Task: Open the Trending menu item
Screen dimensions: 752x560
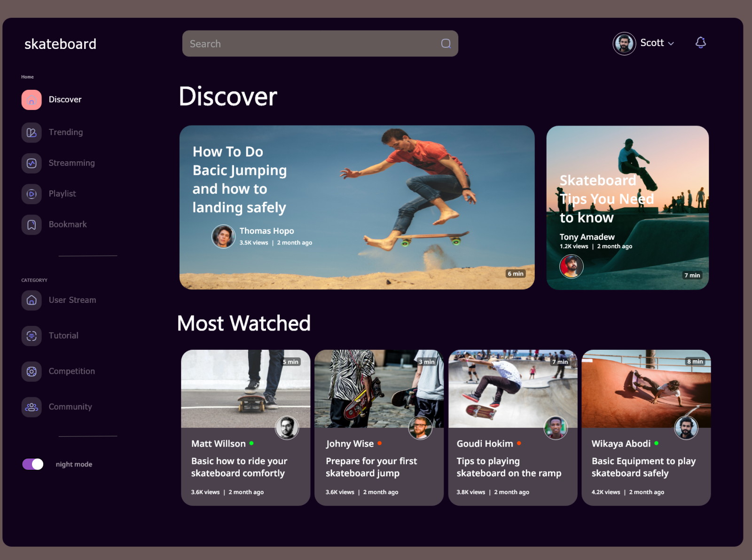Action: pyautogui.click(x=66, y=133)
